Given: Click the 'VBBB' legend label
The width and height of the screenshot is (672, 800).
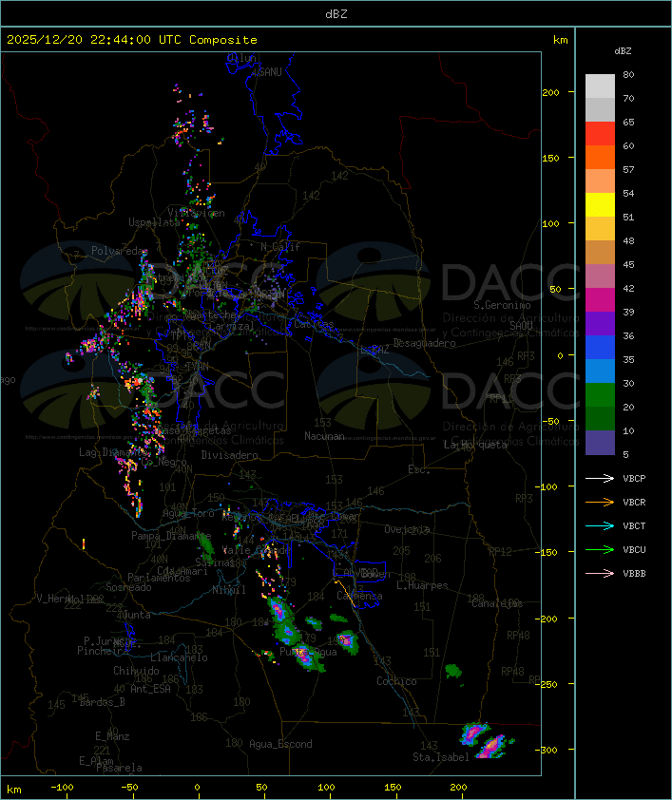Looking at the screenshot, I should (x=634, y=574).
